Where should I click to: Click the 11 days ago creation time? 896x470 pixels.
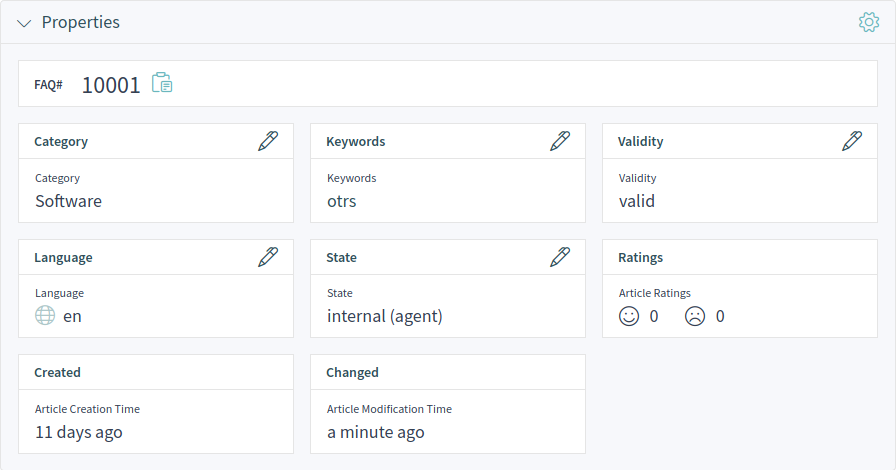pyautogui.click(x=79, y=432)
